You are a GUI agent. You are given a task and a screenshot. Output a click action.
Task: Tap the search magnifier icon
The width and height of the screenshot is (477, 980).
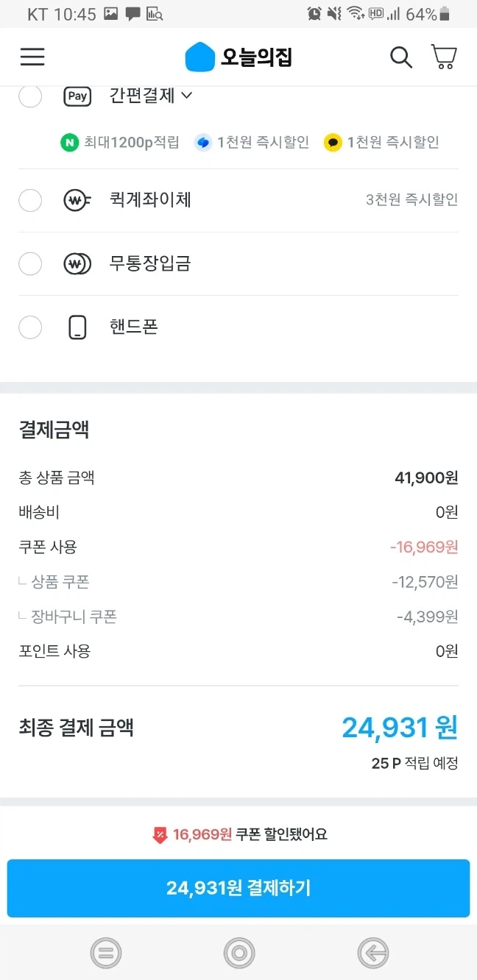[401, 57]
